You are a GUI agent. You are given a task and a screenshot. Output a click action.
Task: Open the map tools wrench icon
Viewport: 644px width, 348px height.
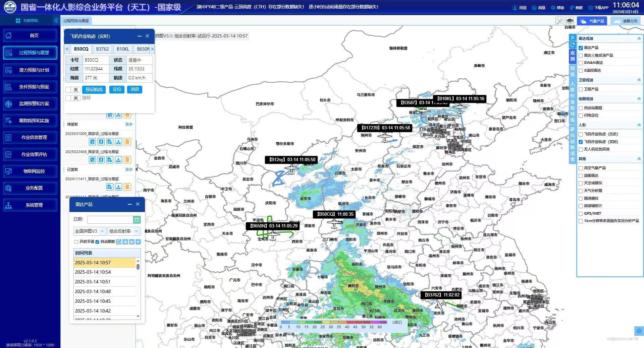[x=559, y=21]
